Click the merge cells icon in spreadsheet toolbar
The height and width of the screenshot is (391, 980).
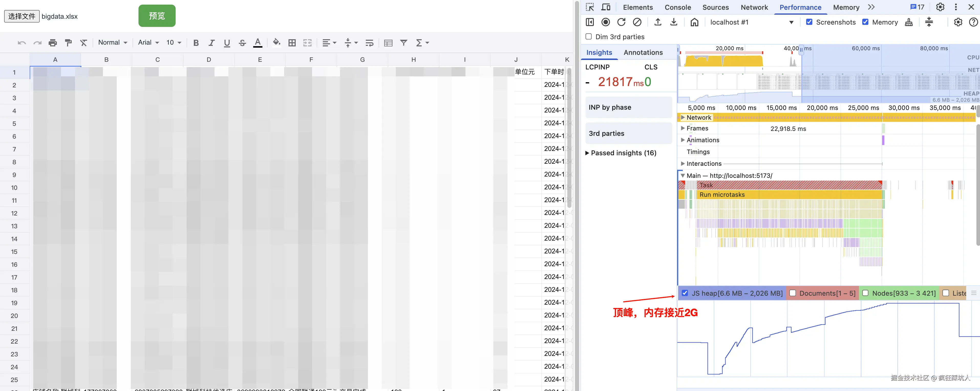pos(307,43)
